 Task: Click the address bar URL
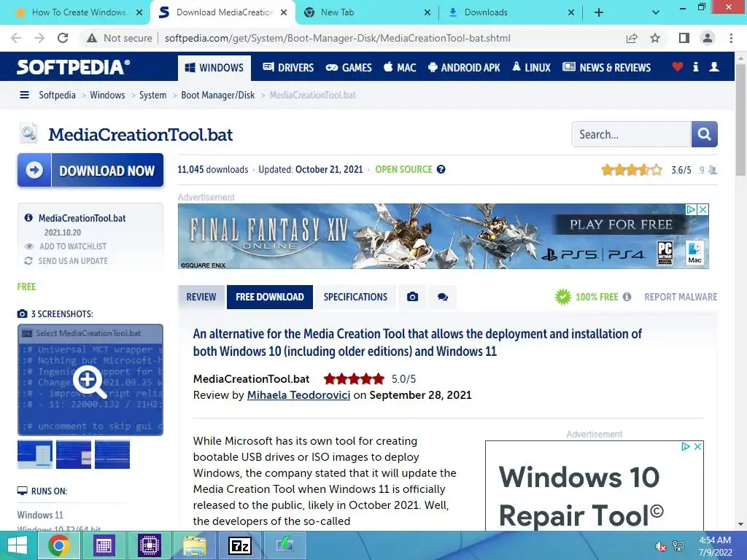pyautogui.click(x=337, y=38)
